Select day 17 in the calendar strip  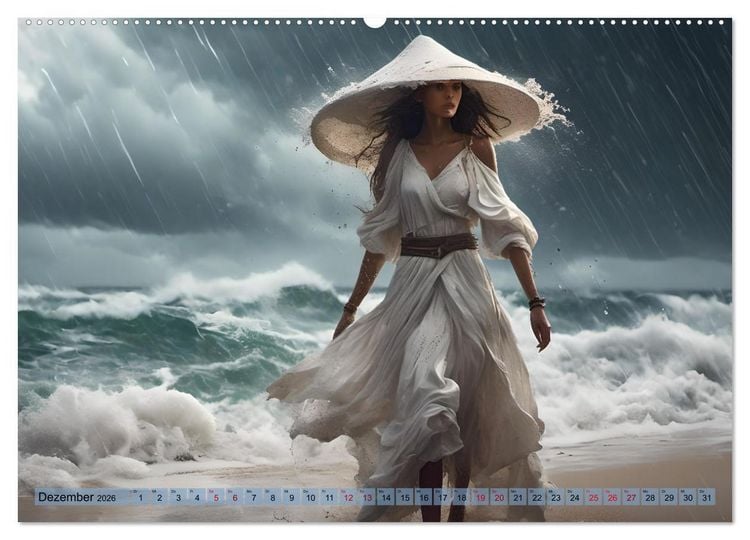pyautogui.click(x=442, y=496)
